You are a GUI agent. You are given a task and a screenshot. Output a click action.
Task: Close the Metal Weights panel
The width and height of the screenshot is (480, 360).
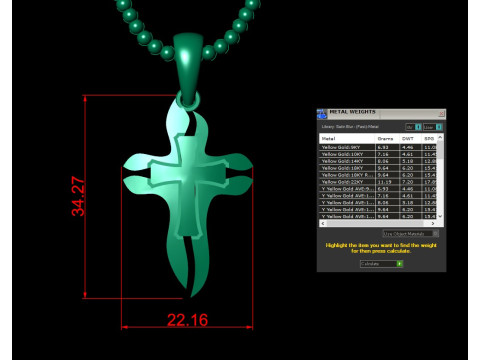[441, 114]
